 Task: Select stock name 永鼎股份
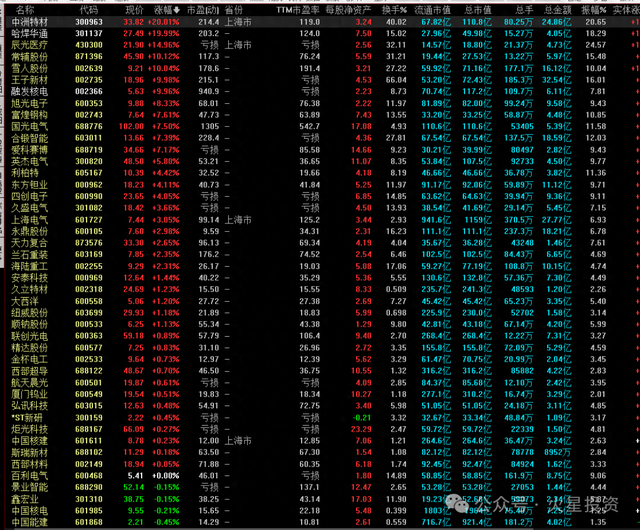coord(29,231)
